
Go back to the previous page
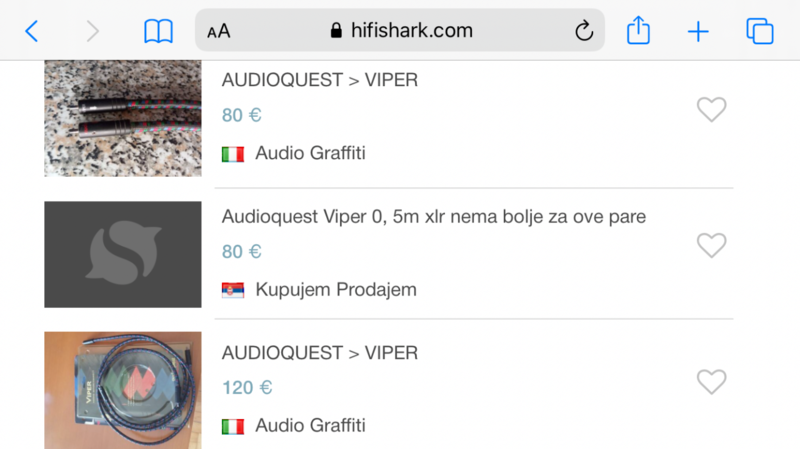[x=32, y=31]
